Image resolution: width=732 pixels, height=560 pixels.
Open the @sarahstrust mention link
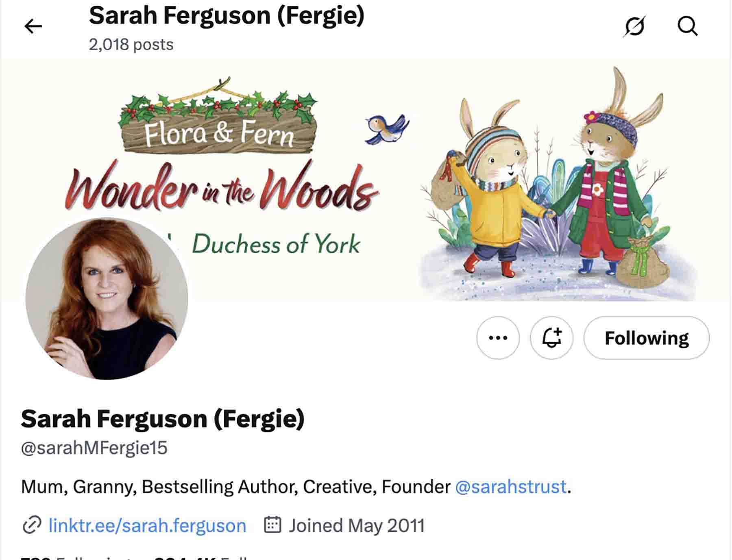(x=511, y=486)
